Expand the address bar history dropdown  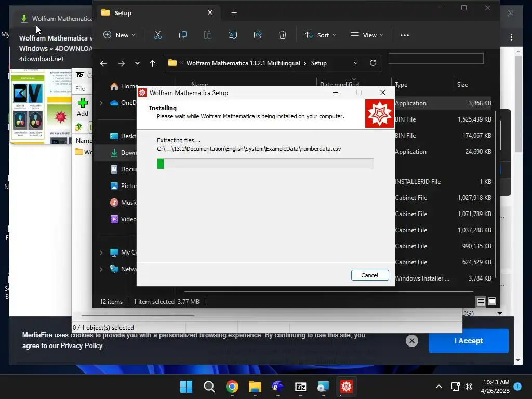(x=355, y=63)
